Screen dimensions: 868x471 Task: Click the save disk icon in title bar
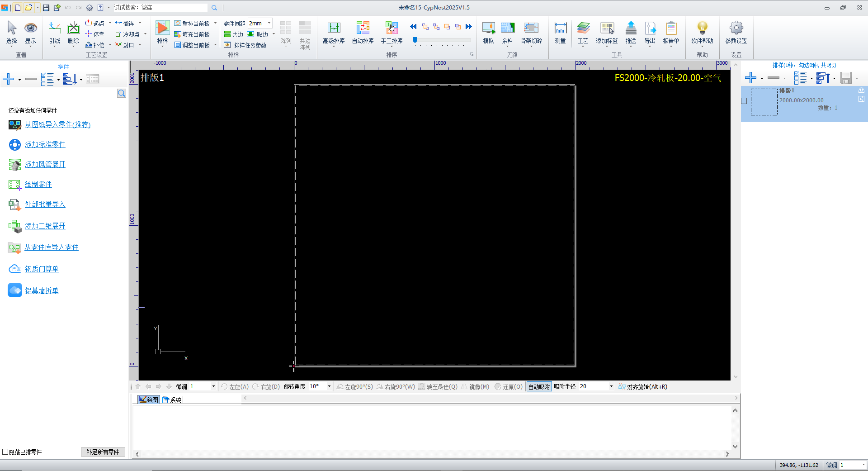46,8
